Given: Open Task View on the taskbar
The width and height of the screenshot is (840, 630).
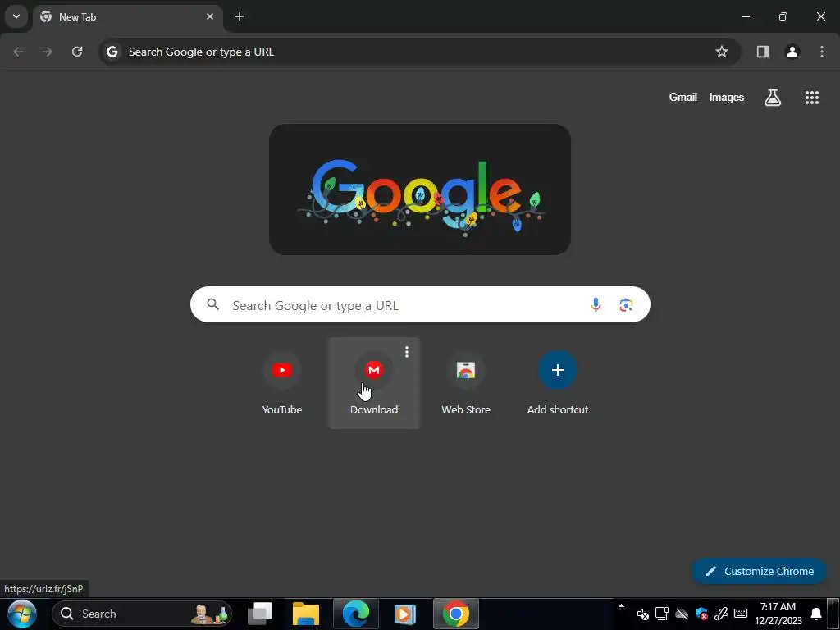Looking at the screenshot, I should 260,614.
